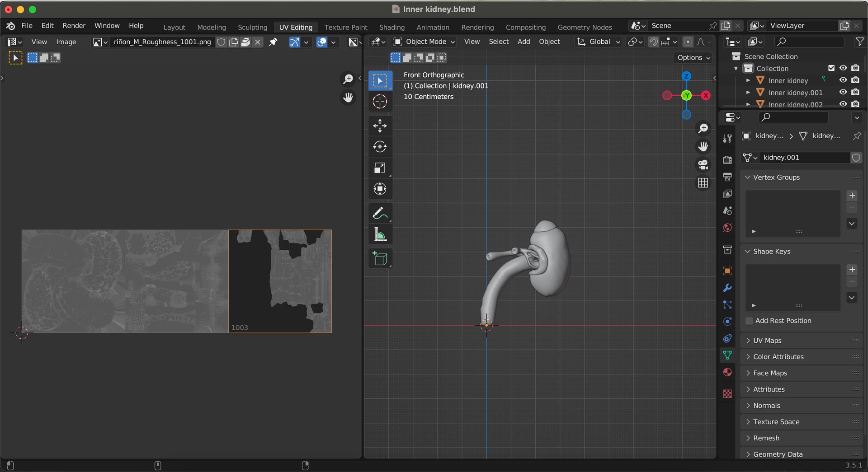The width and height of the screenshot is (868, 472).
Task: Open the World properties tab
Action: click(x=727, y=228)
